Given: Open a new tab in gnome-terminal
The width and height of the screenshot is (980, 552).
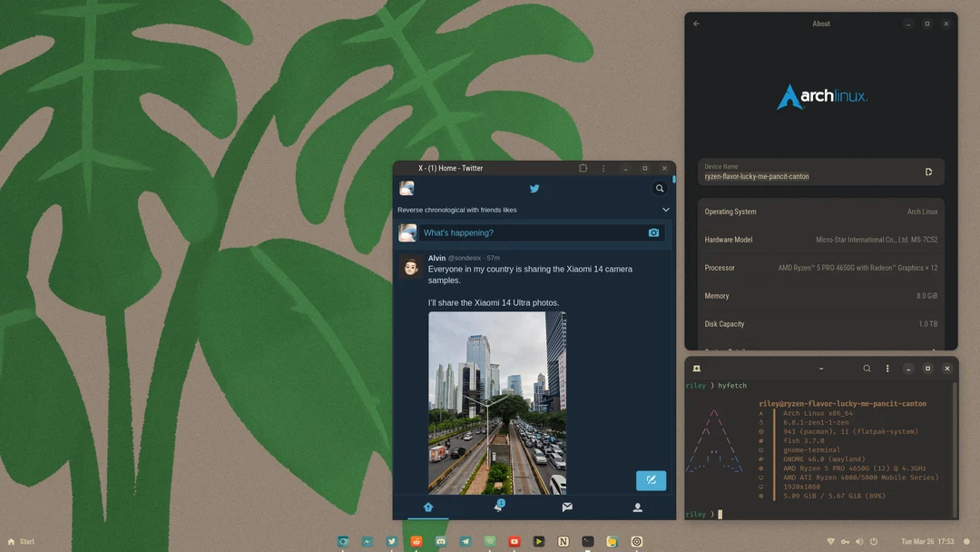Looking at the screenshot, I should (696, 368).
